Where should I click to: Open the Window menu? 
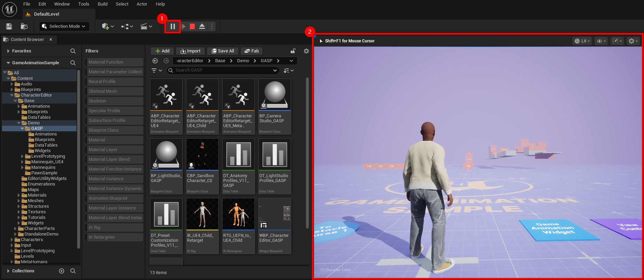[62, 4]
